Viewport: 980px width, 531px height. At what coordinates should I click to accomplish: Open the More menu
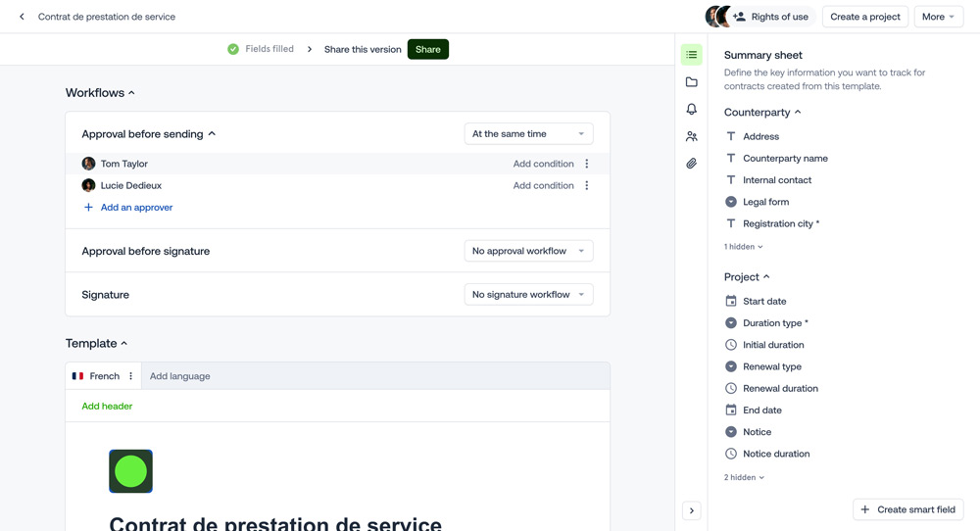click(x=938, y=17)
